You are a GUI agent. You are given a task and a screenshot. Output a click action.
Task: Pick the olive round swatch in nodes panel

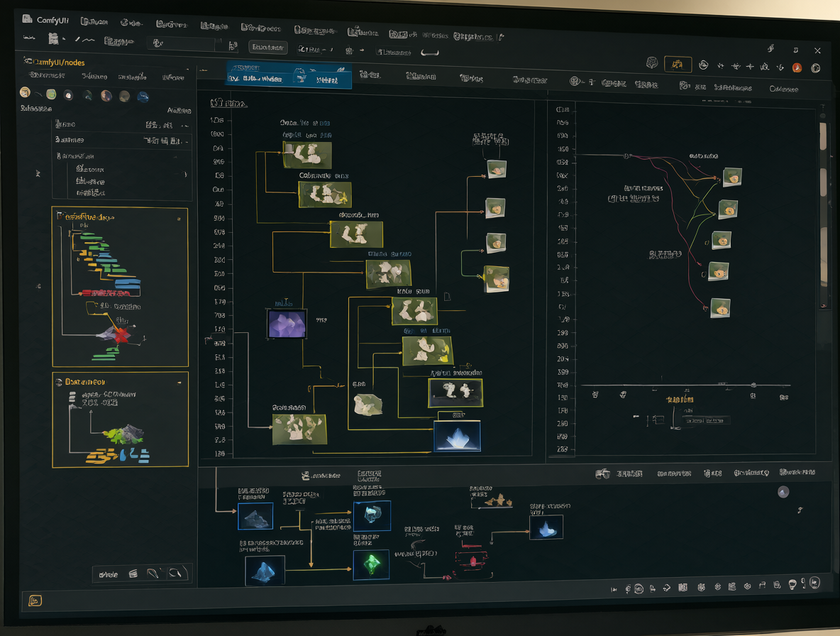[124, 97]
